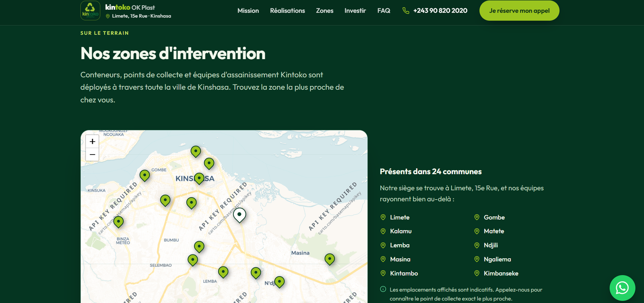This screenshot has width=644, height=303.
Task: Click the 'kintoko OK Plast' brand name
Action: (130, 7)
